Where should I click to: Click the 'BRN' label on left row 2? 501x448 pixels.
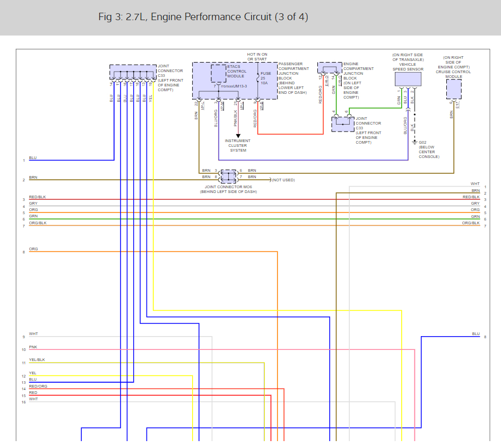tap(33, 177)
